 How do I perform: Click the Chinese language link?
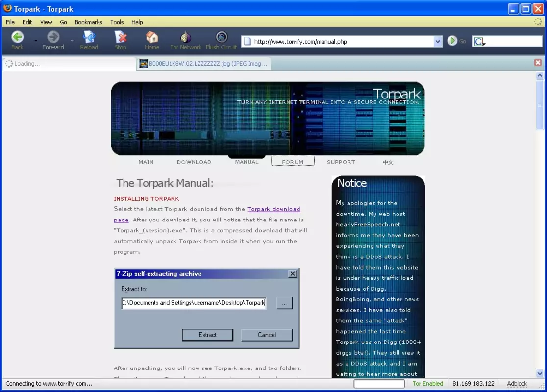(388, 162)
